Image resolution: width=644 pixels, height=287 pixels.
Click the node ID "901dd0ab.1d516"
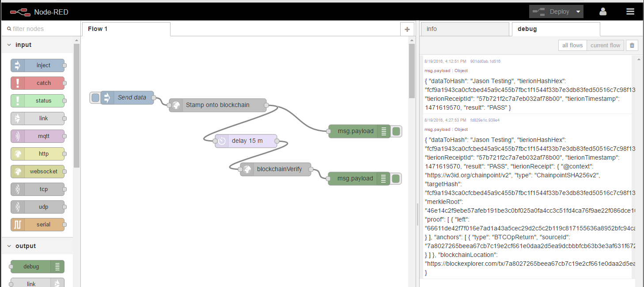[x=485, y=61]
